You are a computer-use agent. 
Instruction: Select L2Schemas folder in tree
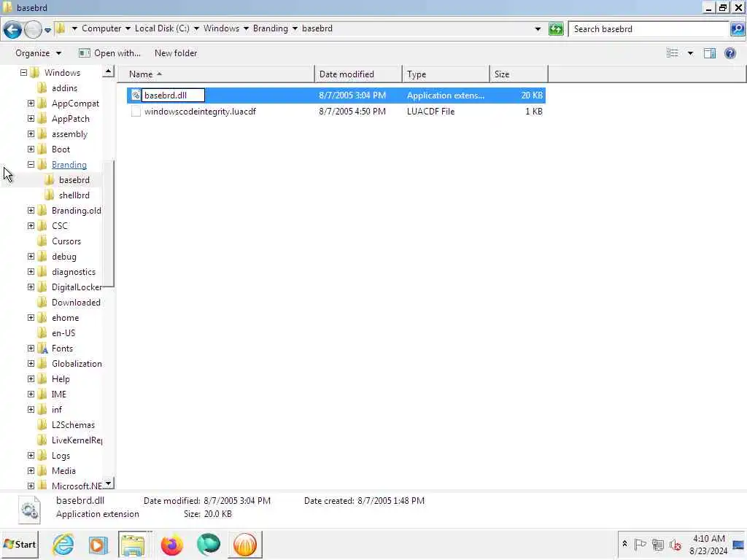[74, 425]
